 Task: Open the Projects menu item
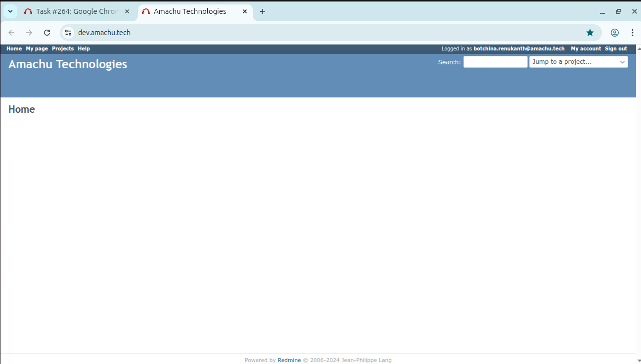tap(63, 48)
